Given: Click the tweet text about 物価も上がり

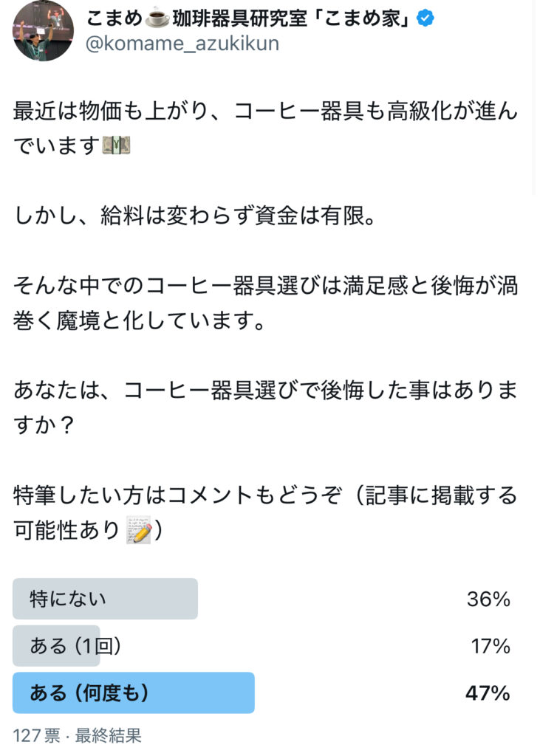Looking at the screenshot, I should 265,128.
